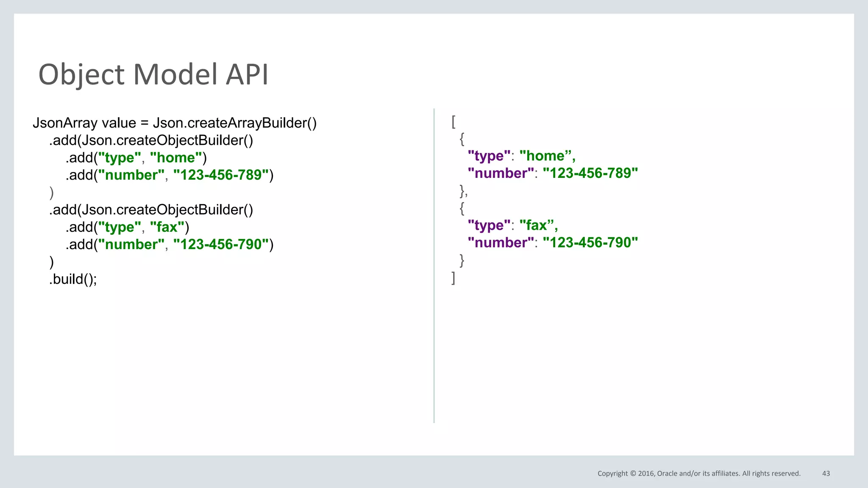Click the "123-456-790" string in the code
This screenshot has width=868, height=488.
click(221, 244)
